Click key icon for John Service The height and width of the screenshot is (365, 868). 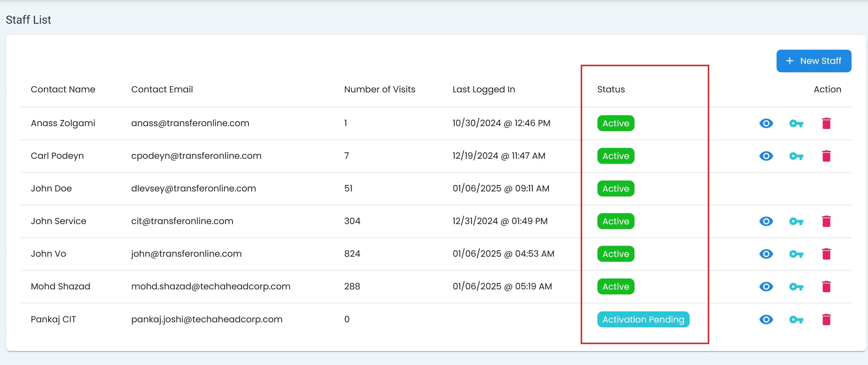click(796, 221)
